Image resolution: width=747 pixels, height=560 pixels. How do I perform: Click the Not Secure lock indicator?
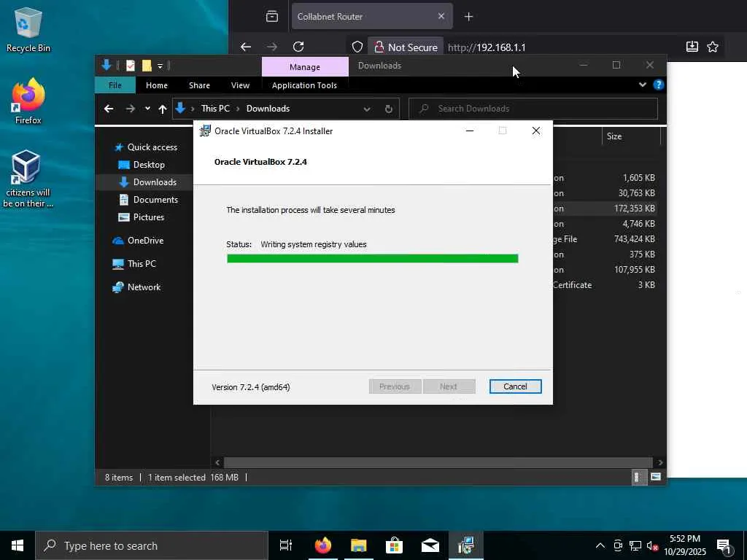[406, 47]
